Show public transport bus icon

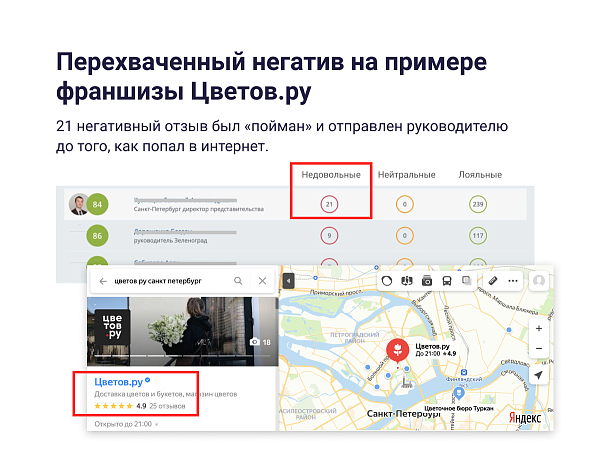click(x=447, y=281)
